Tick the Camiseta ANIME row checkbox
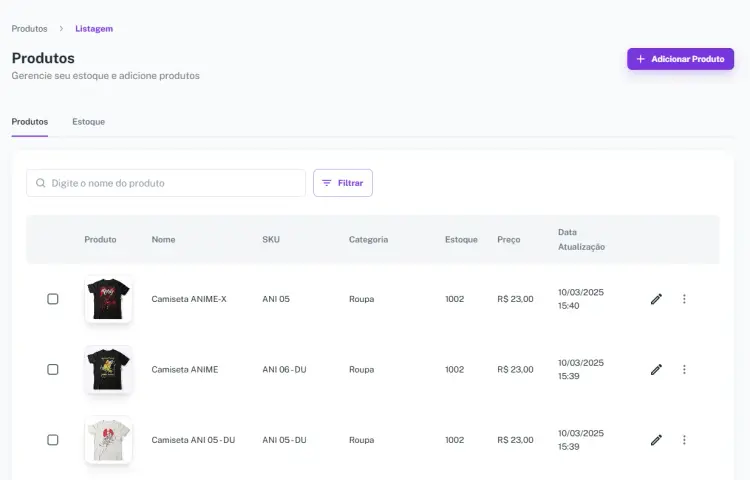The height and width of the screenshot is (480, 750). point(53,369)
